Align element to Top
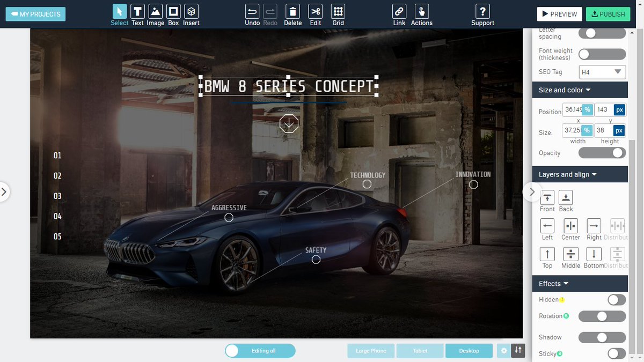This screenshot has height=362, width=644. (547, 254)
